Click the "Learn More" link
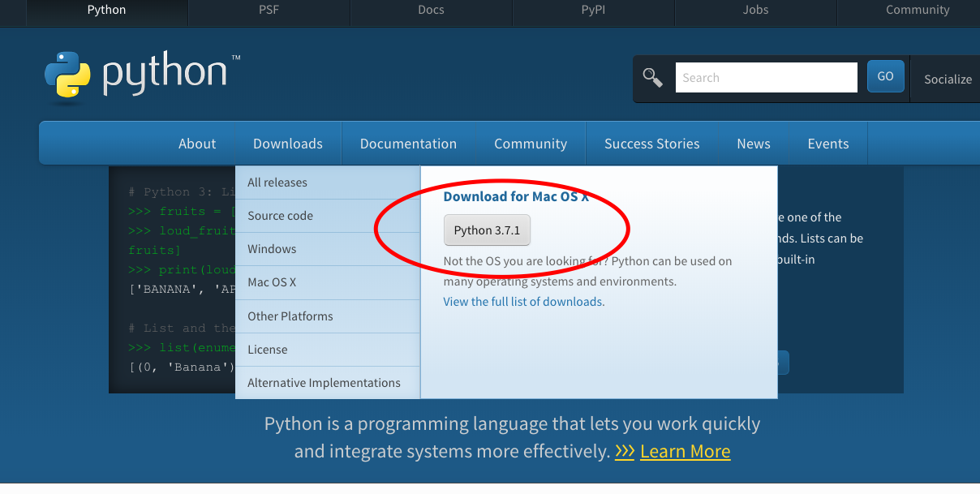Image resolution: width=980 pixels, height=494 pixels. click(x=686, y=451)
